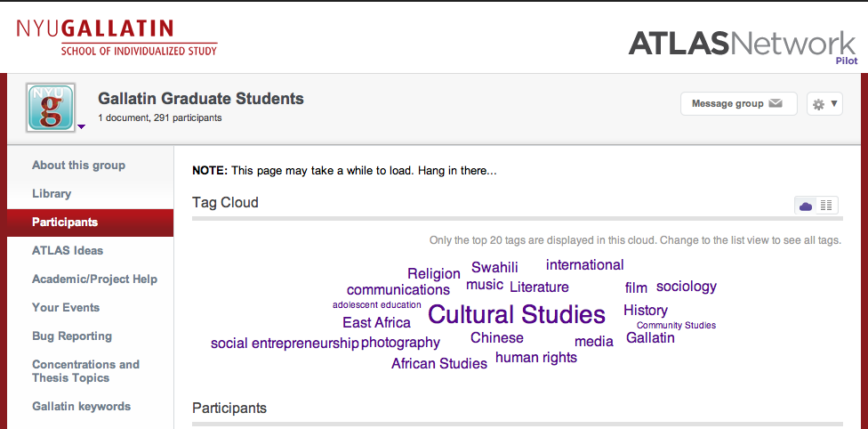Open Academic/Project Help page
This screenshot has height=429, width=868.
coord(94,279)
